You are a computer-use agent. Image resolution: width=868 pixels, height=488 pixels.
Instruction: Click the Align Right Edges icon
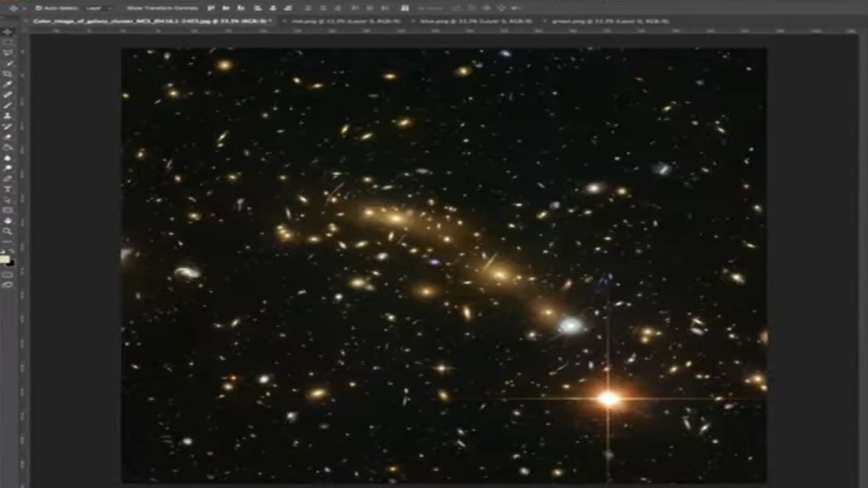[x=288, y=7]
